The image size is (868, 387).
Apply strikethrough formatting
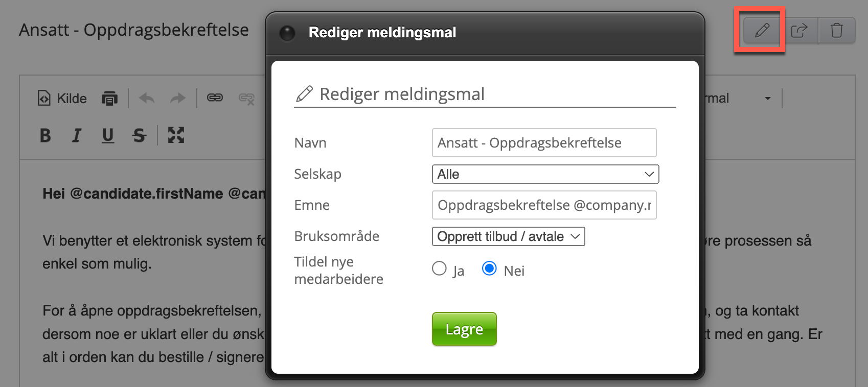point(139,135)
